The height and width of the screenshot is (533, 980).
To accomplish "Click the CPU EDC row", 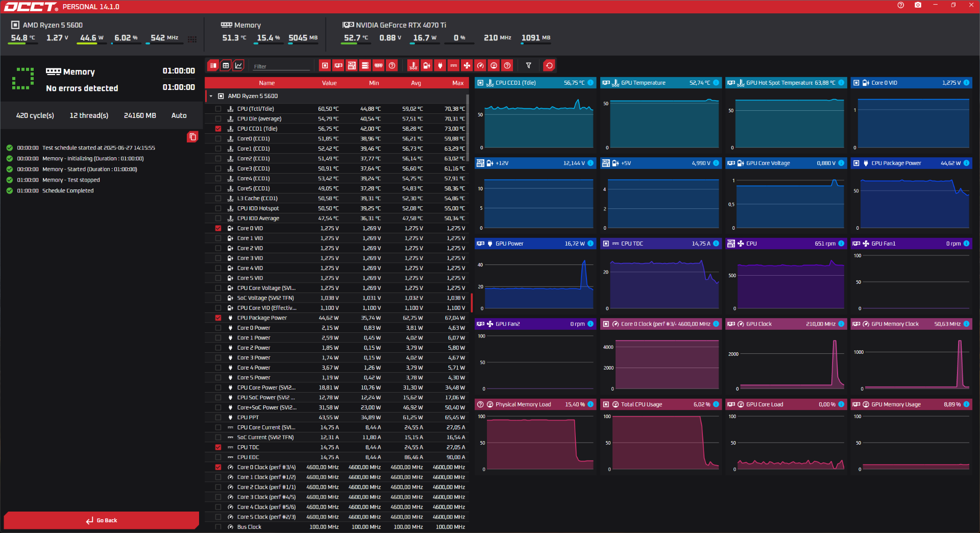I will pyautogui.click(x=337, y=457).
